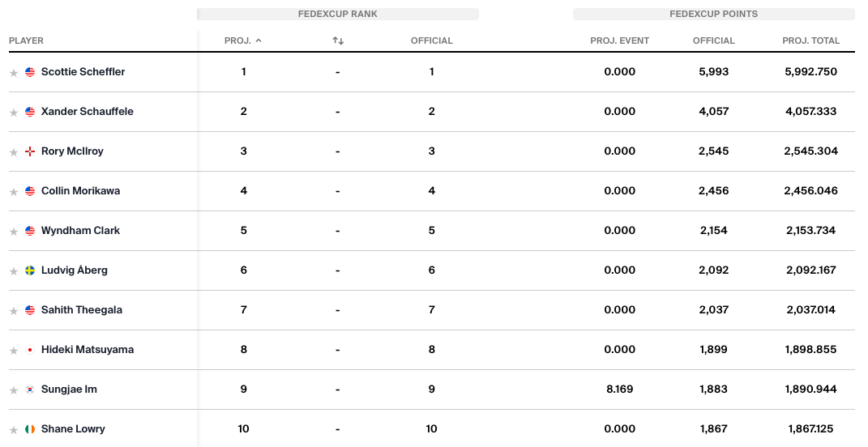
Task: Sort by the OFFICIAL rank column header
Action: 431,40
